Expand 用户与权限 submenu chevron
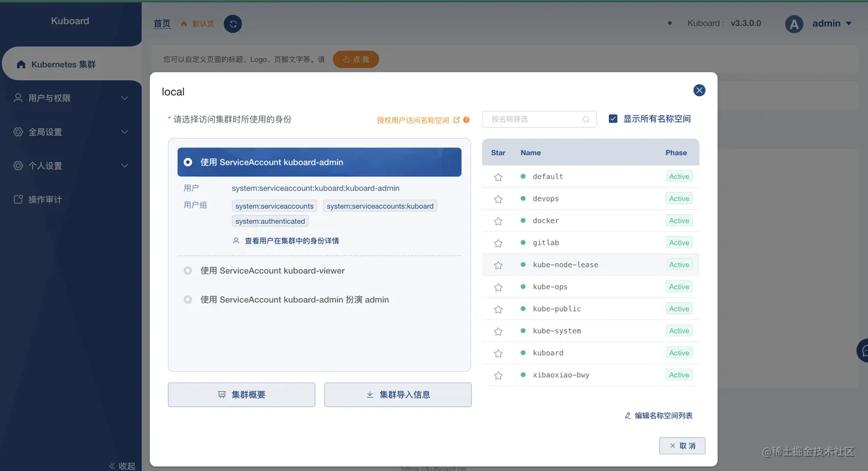Image resolution: width=868 pixels, height=471 pixels. point(125,98)
